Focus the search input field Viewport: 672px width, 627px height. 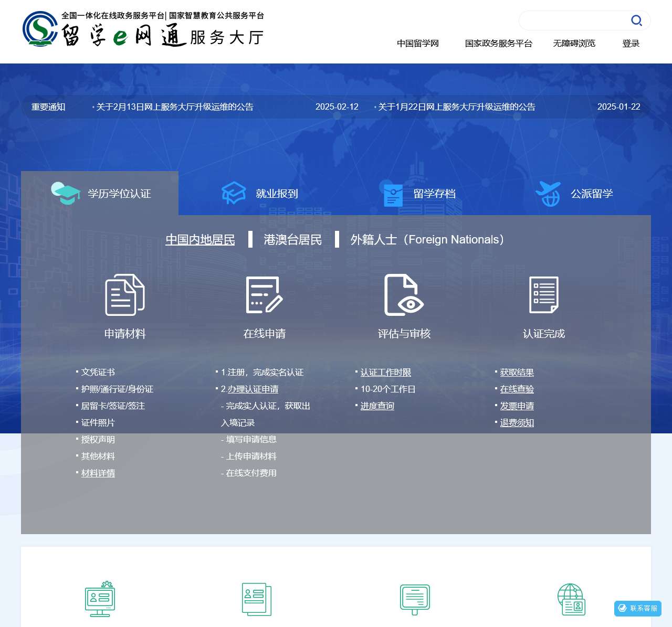[572, 20]
